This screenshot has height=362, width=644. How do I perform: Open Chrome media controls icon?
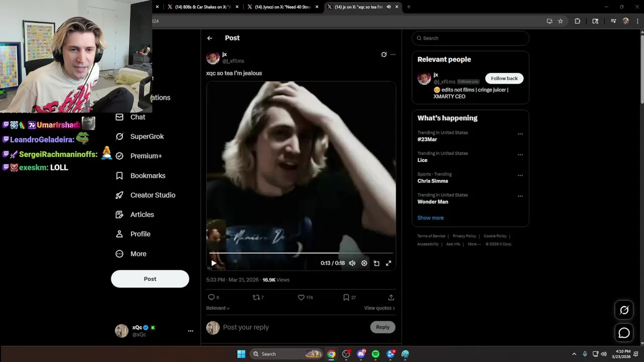pyautogui.click(x=613, y=21)
